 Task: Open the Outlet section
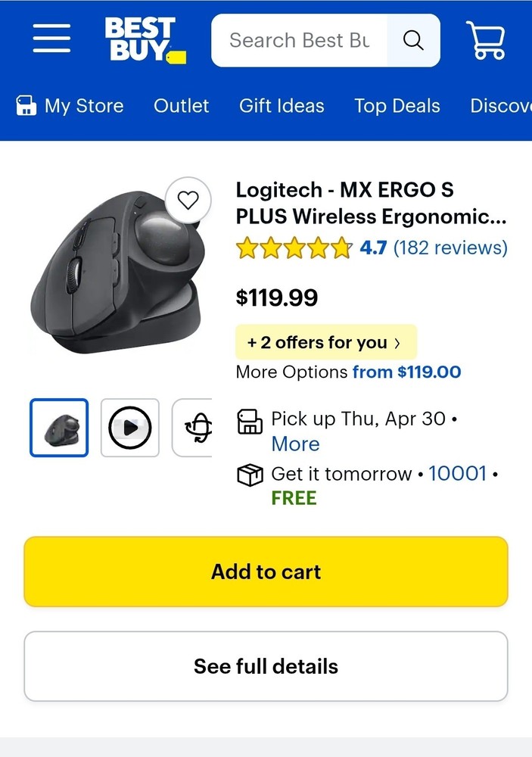coord(181,106)
